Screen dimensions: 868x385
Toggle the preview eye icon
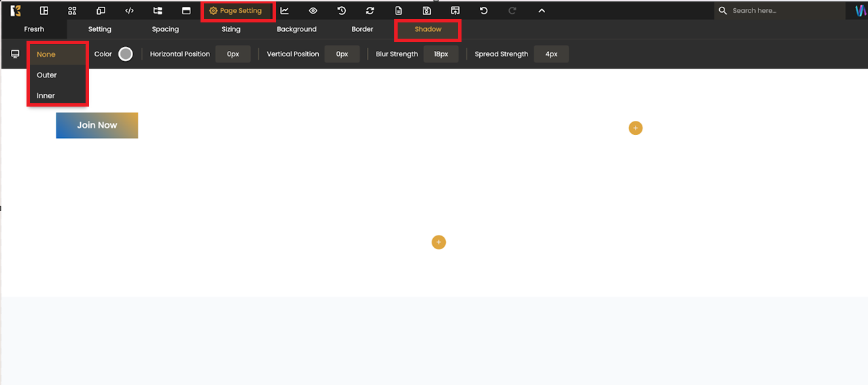coord(313,11)
